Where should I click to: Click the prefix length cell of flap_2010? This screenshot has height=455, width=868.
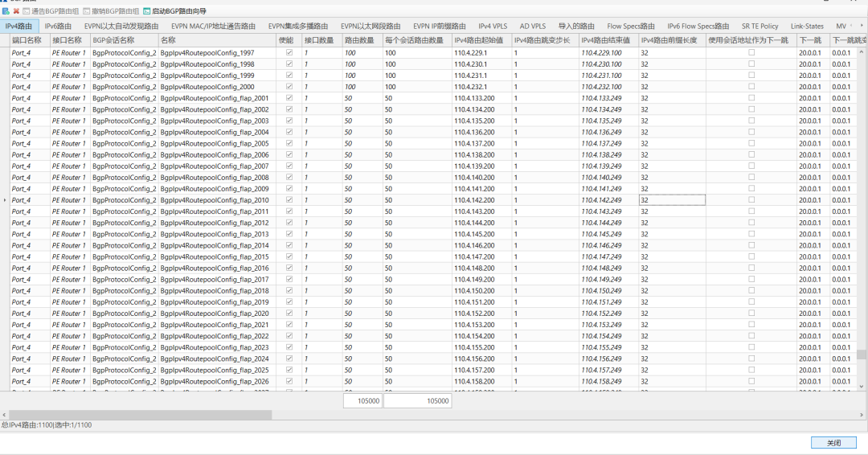[671, 200]
